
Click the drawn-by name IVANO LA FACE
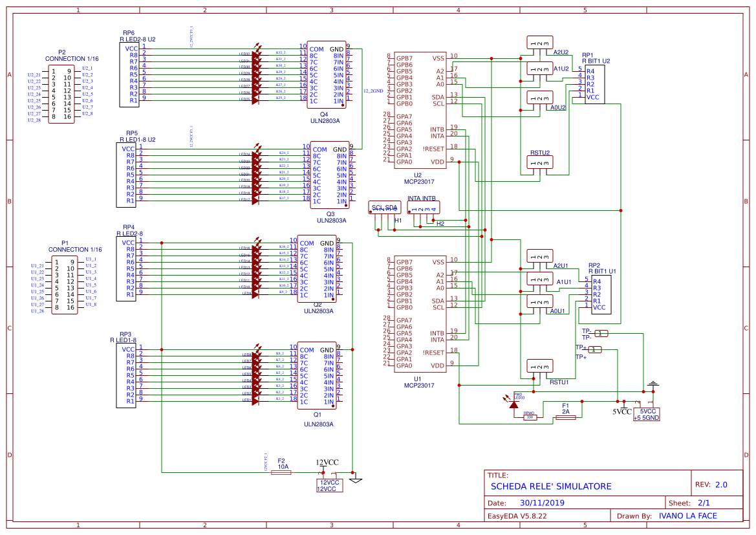(x=687, y=516)
